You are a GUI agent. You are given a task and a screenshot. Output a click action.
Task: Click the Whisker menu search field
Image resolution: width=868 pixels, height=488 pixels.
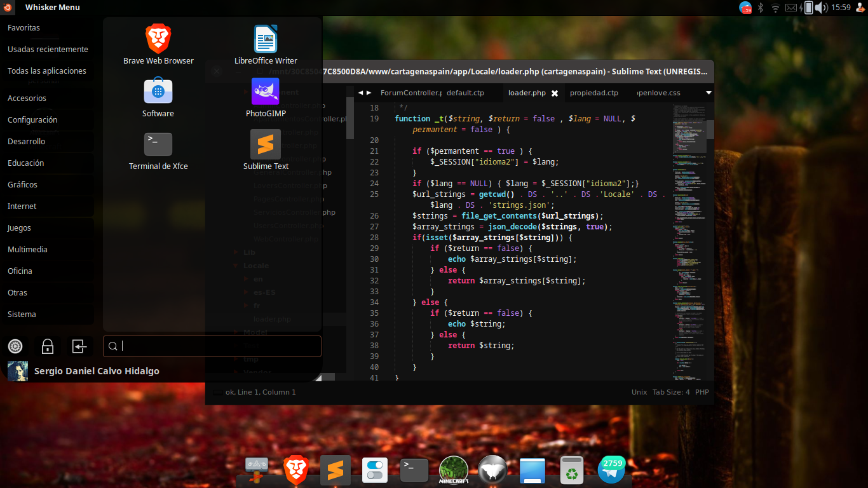212,346
